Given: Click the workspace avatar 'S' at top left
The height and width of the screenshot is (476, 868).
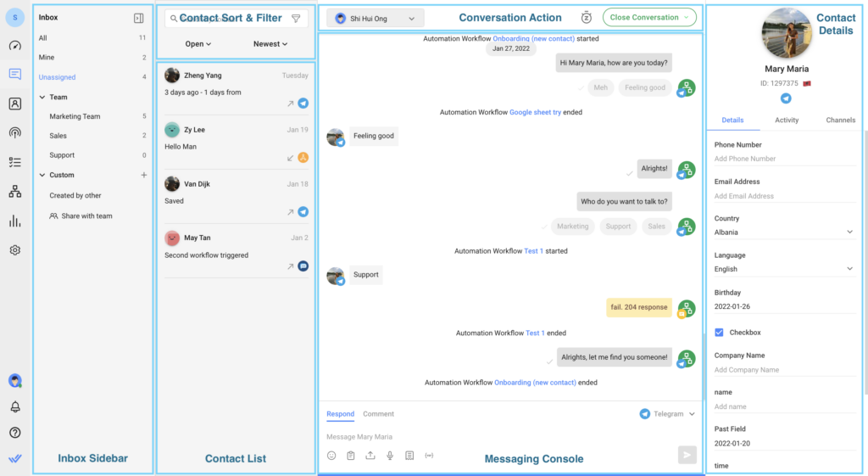Looking at the screenshot, I should pos(15,18).
